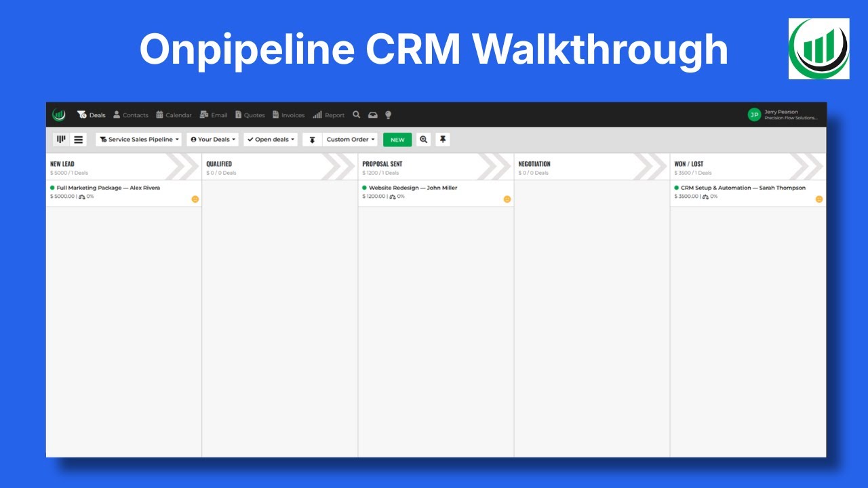868x488 pixels.
Task: Click the "$ 3500 / 1 Deals" summary
Action: [693, 173]
